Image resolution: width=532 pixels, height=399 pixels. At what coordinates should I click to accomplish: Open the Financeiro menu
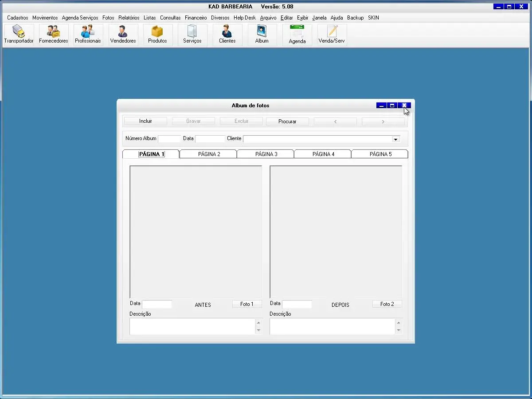click(196, 18)
